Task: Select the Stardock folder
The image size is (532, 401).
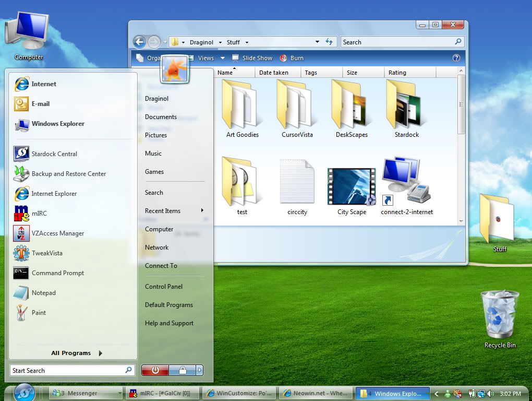Action: click(406, 109)
